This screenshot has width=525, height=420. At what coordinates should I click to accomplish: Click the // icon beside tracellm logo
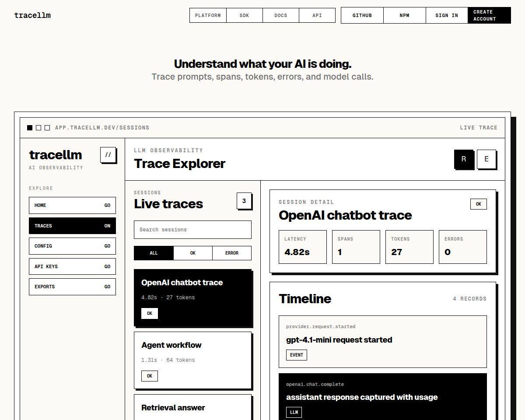pos(108,155)
